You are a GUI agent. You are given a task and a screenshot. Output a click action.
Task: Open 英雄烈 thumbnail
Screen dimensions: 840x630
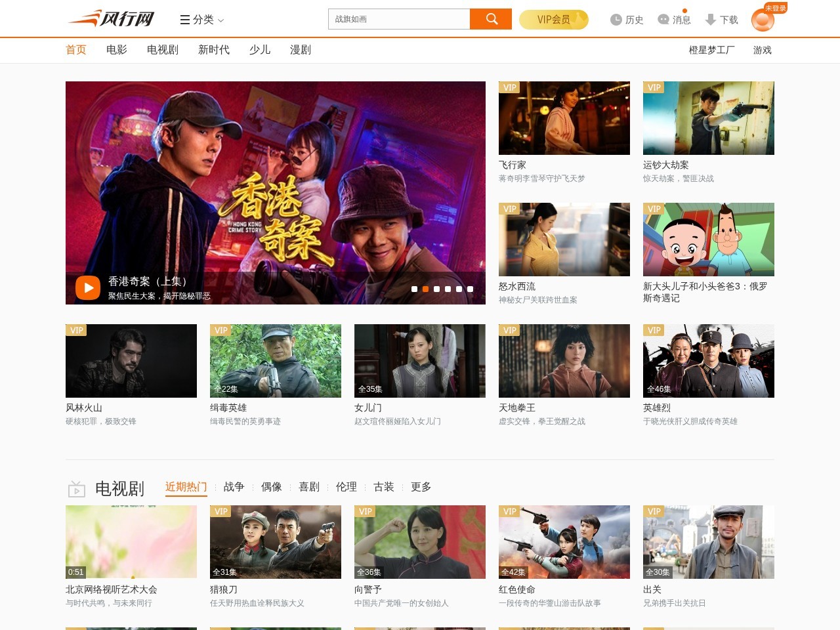click(709, 361)
